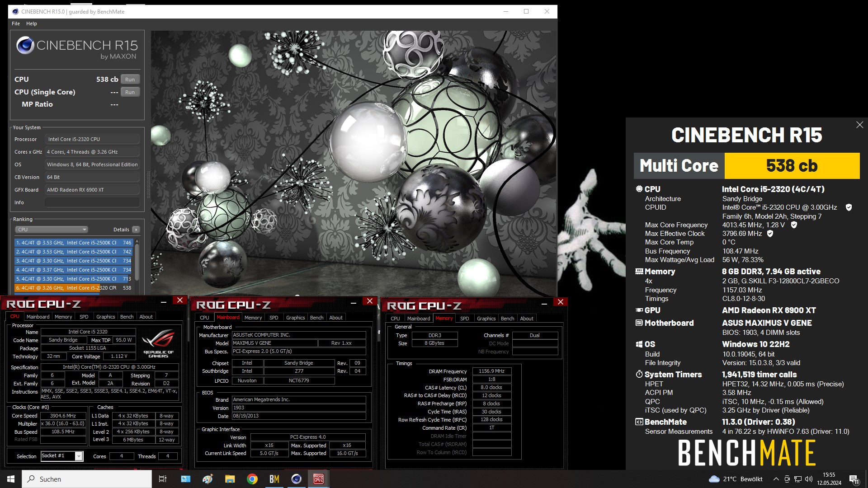Switch to Cinebench via taskbar icon
Screen dimensions: 868x488
click(296, 479)
